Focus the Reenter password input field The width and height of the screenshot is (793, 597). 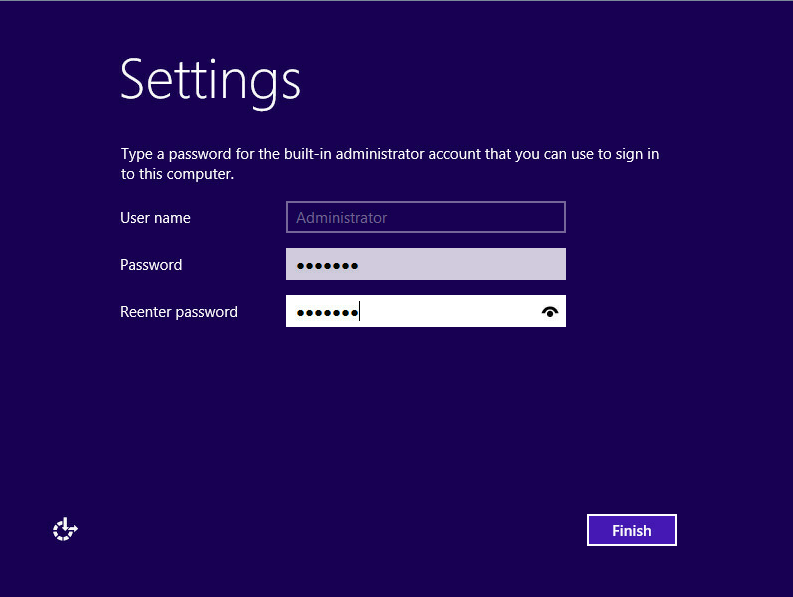pos(426,311)
